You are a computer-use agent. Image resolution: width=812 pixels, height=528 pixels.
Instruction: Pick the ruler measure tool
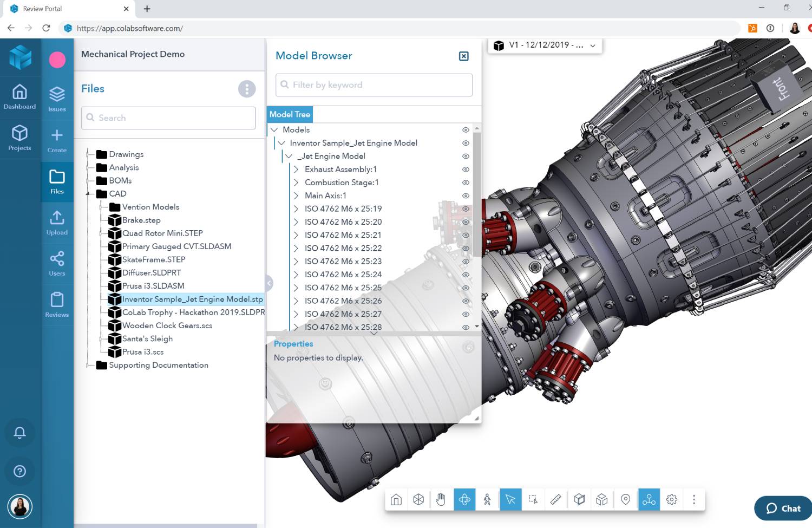556,499
